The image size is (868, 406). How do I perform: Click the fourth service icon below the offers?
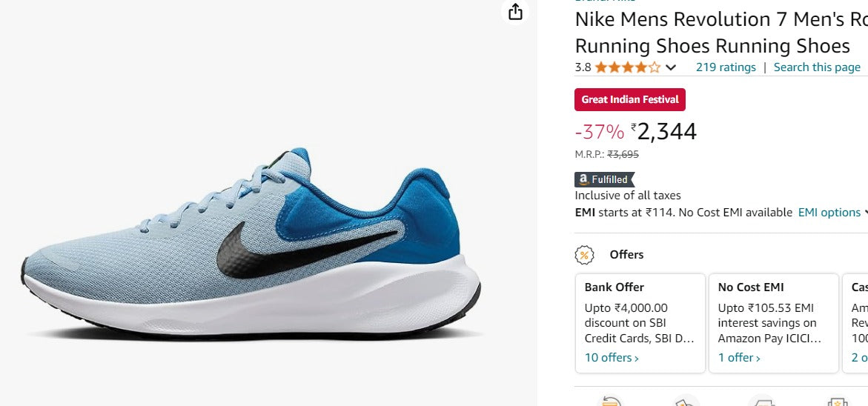point(838,401)
